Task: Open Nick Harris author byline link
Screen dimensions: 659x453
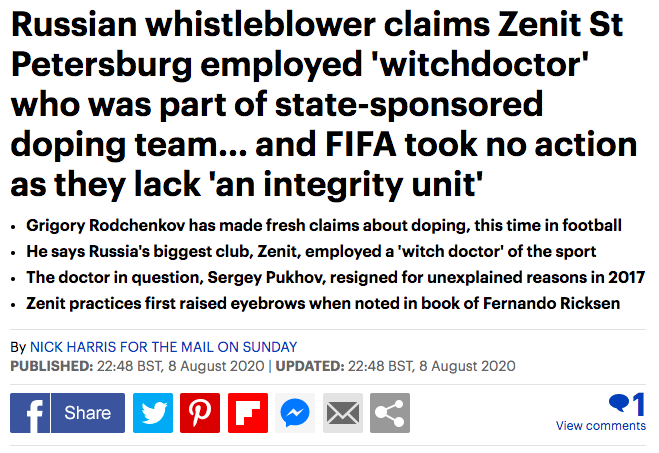Action: [163, 347]
